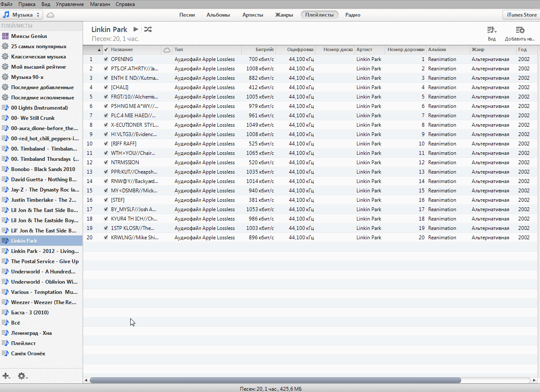Switch to the Песни tab
The height and width of the screenshot is (392, 540).
pyautogui.click(x=187, y=15)
